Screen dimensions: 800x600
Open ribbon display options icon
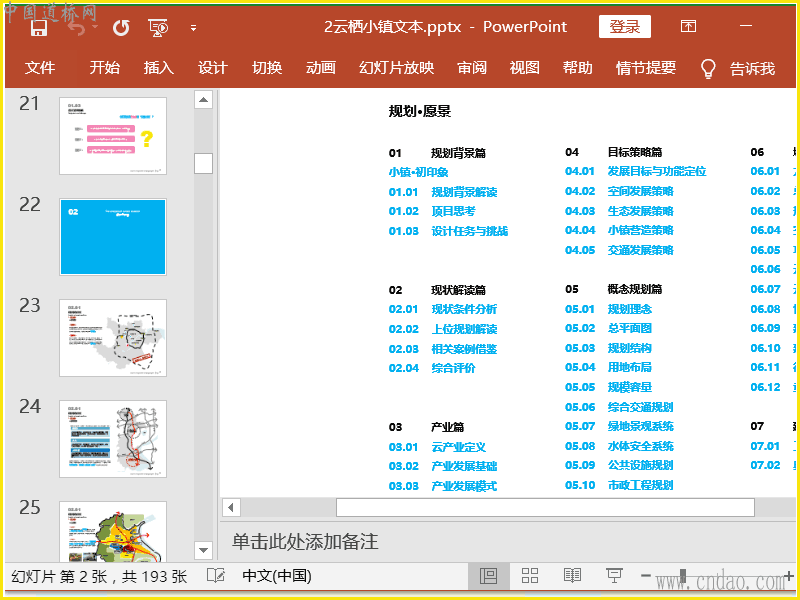pyautogui.click(x=688, y=26)
